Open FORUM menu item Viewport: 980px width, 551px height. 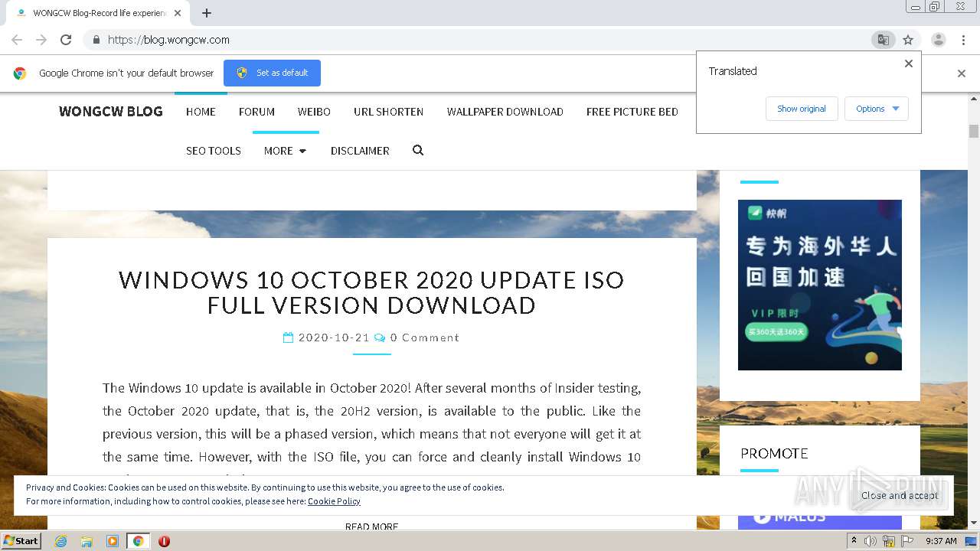pos(256,112)
